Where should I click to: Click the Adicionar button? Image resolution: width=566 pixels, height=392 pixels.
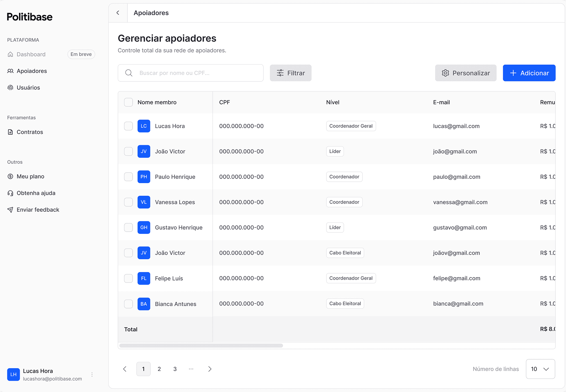529,73
